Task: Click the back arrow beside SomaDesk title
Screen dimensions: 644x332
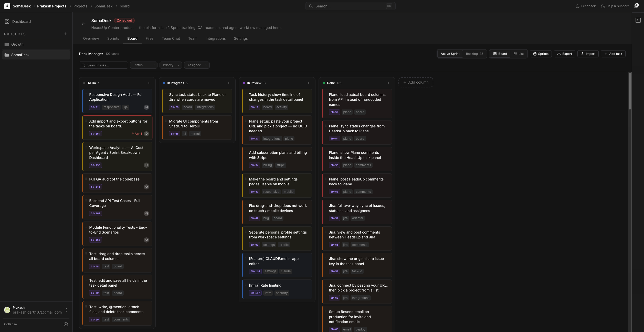Action: click(83, 24)
